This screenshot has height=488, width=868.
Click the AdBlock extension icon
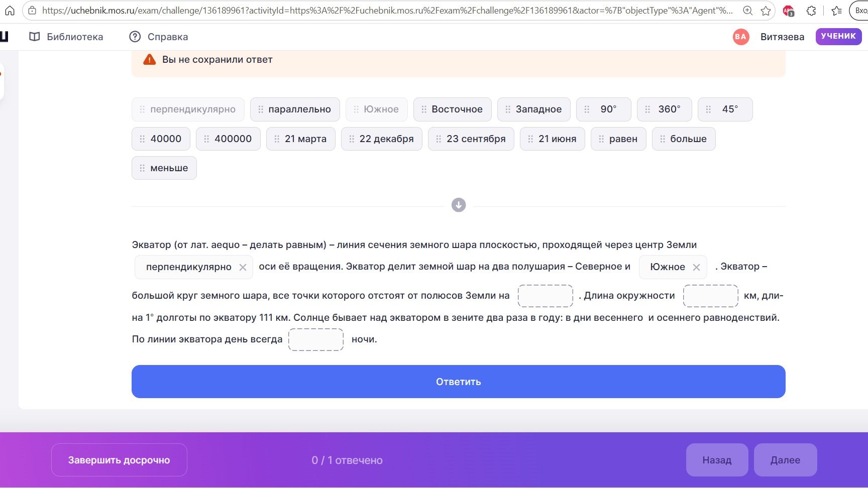coord(788,11)
